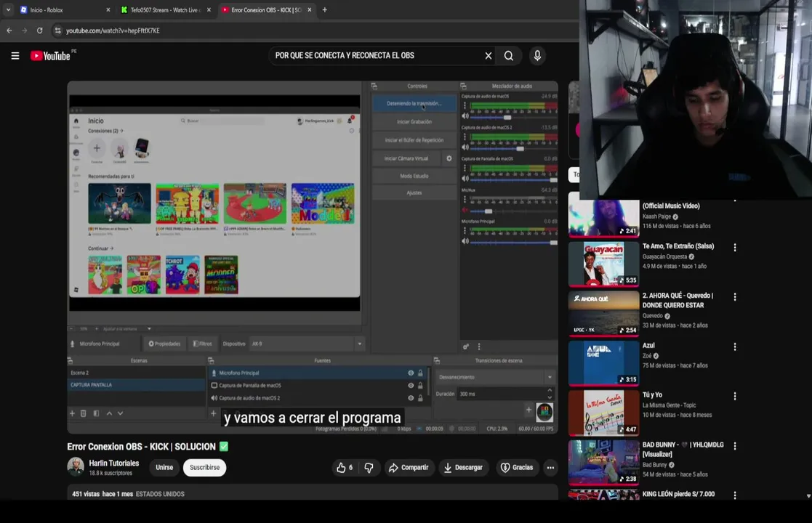Open a new browser tab
Image resolution: width=812 pixels, height=523 pixels.
pos(325,10)
